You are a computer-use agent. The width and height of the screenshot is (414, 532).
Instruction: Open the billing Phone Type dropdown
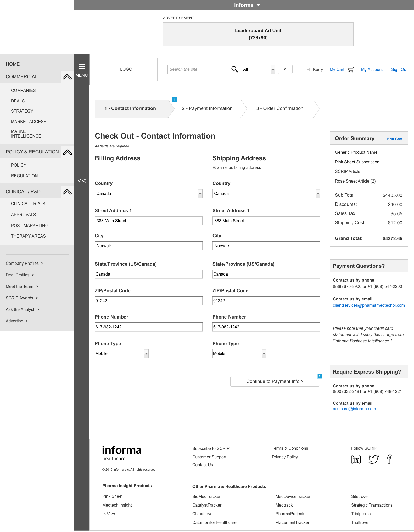click(x=121, y=354)
